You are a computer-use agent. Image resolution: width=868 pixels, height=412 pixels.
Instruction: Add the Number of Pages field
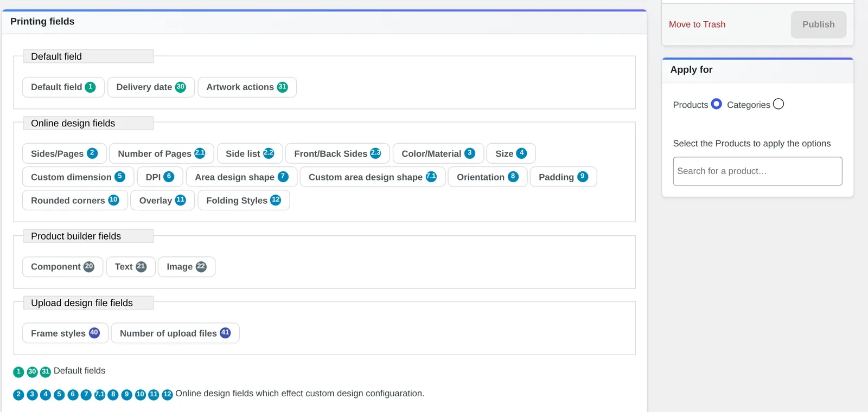coord(161,153)
